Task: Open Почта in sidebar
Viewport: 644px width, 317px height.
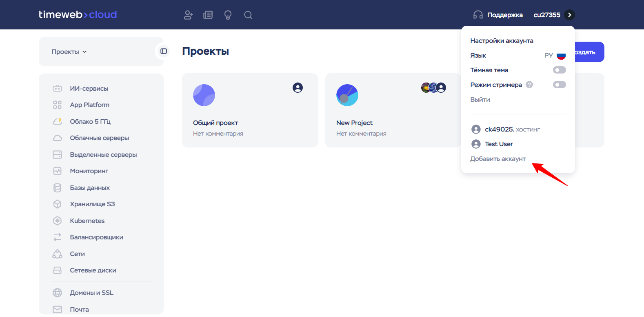Action: (x=79, y=310)
